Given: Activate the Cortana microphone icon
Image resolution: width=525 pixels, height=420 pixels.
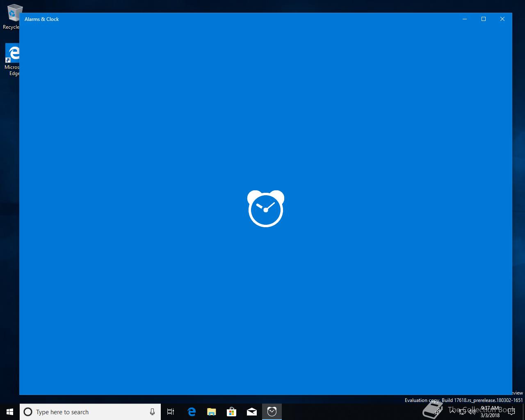Looking at the screenshot, I should (152, 412).
